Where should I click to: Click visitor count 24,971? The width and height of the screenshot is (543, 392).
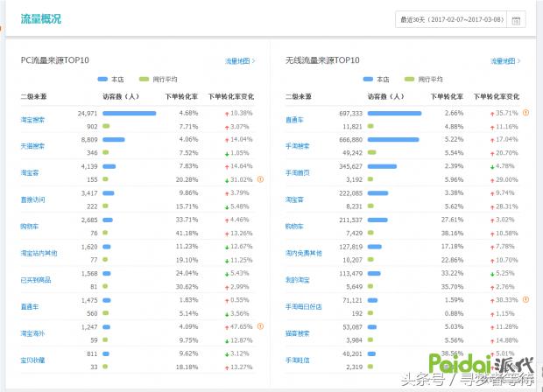tap(88, 114)
